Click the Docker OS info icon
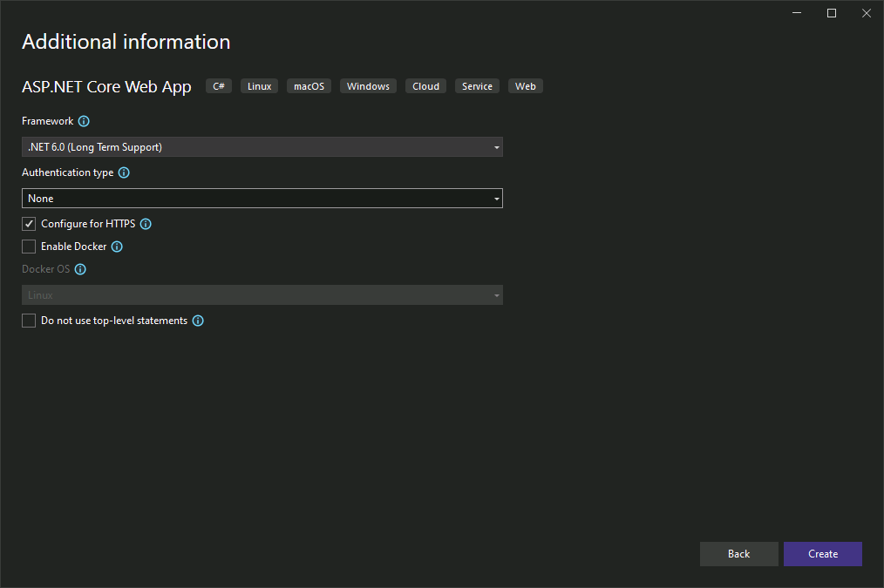This screenshot has height=588, width=884. point(80,269)
